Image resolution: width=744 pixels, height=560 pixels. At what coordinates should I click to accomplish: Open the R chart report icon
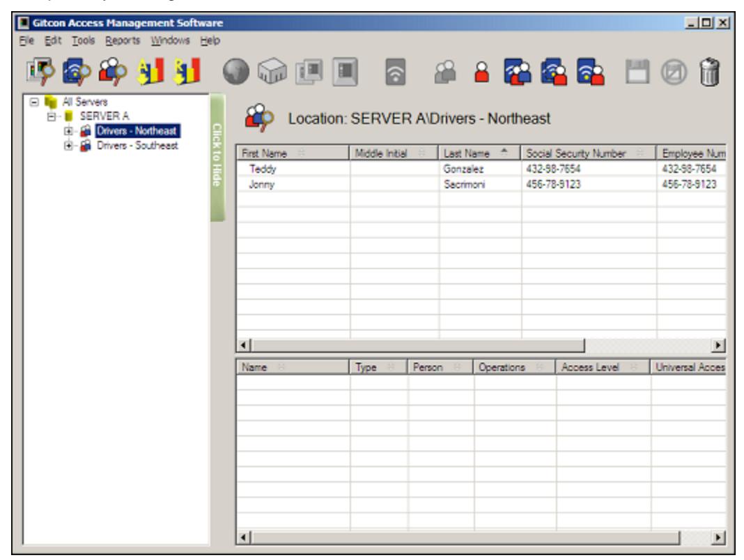point(187,72)
